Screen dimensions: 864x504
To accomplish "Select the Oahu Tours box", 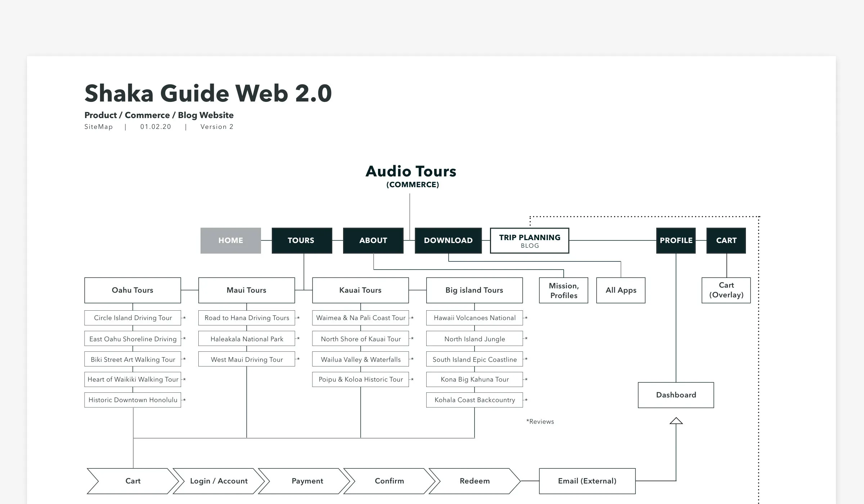I will 132,290.
